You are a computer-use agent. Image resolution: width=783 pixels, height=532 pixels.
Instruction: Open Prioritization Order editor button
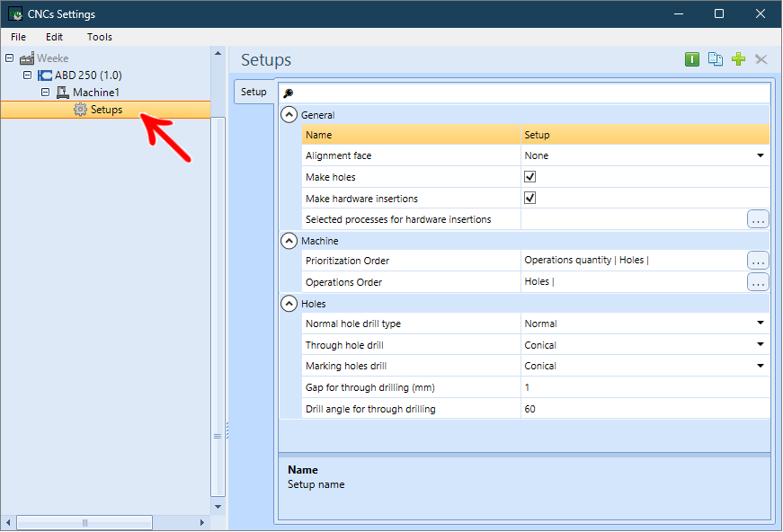click(x=758, y=261)
